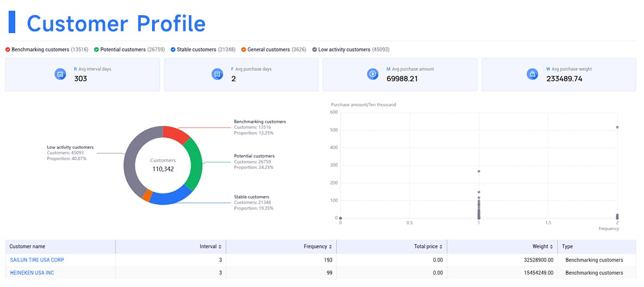
Task: Click the red Benchmarking donut segment
Action: pyautogui.click(x=175, y=133)
